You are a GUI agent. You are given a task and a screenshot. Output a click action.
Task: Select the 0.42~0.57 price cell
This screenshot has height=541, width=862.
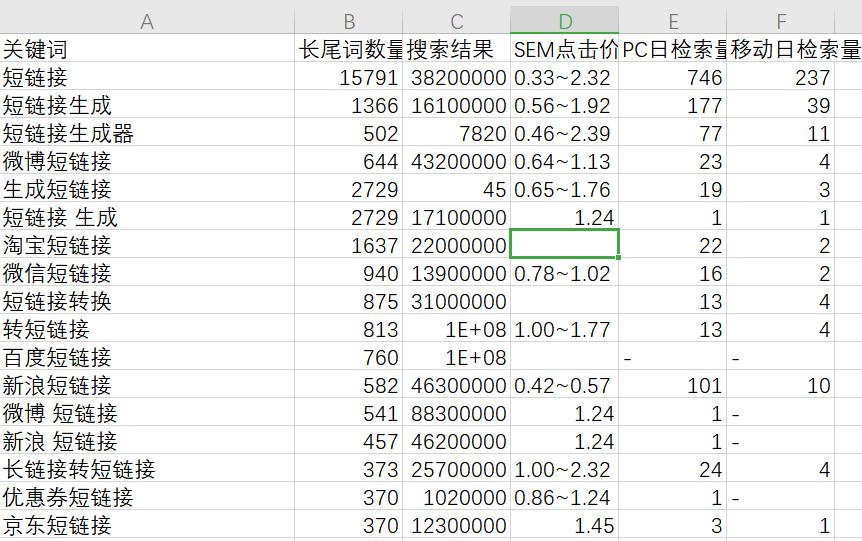click(x=565, y=385)
